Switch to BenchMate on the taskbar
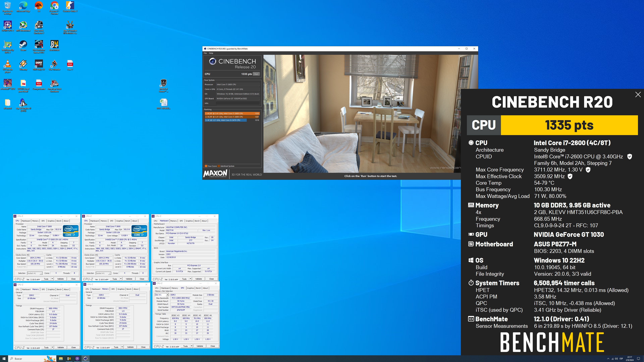Viewport: 644px width, 362px height. 69,358
